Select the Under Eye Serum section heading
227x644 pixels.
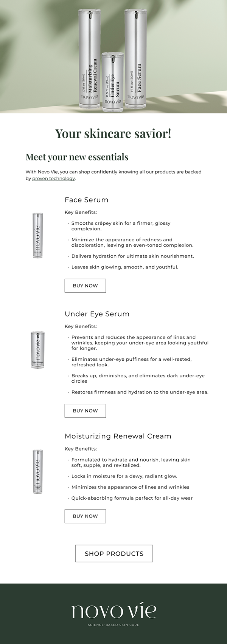point(97,314)
